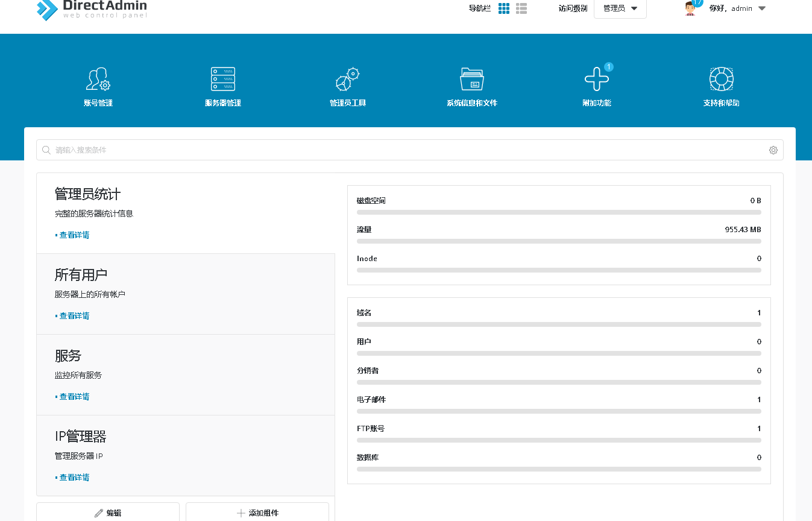812x521 pixels.
Task: Open the 系统信息和文件 folder icon
Action: (x=472, y=79)
